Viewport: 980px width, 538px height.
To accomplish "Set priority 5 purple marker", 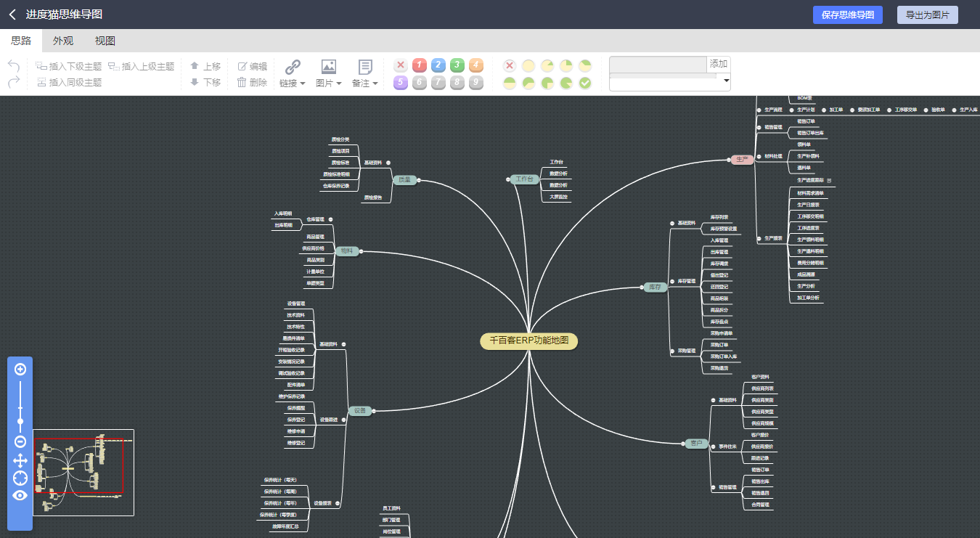I will pos(401,83).
